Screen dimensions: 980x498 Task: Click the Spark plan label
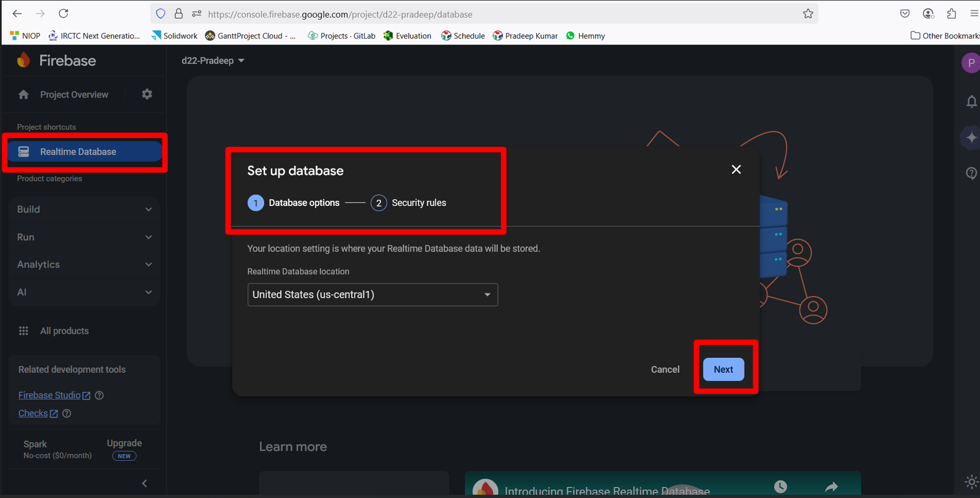pyautogui.click(x=35, y=444)
